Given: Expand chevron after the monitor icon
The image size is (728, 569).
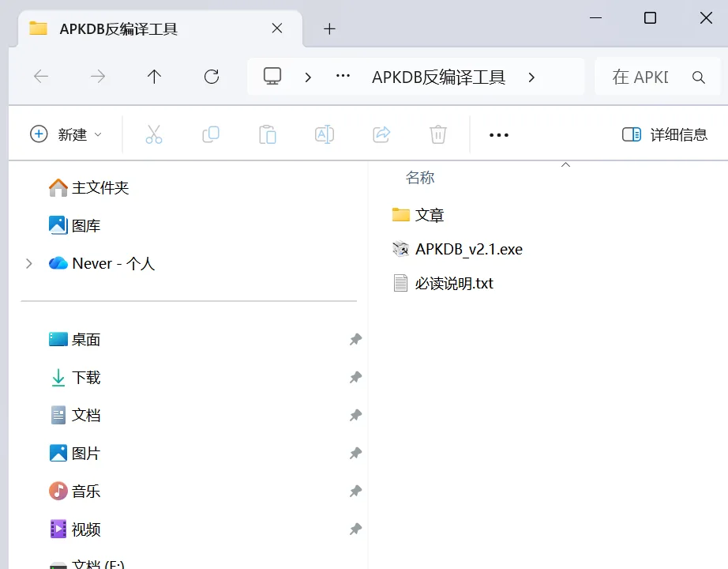Looking at the screenshot, I should (x=308, y=77).
